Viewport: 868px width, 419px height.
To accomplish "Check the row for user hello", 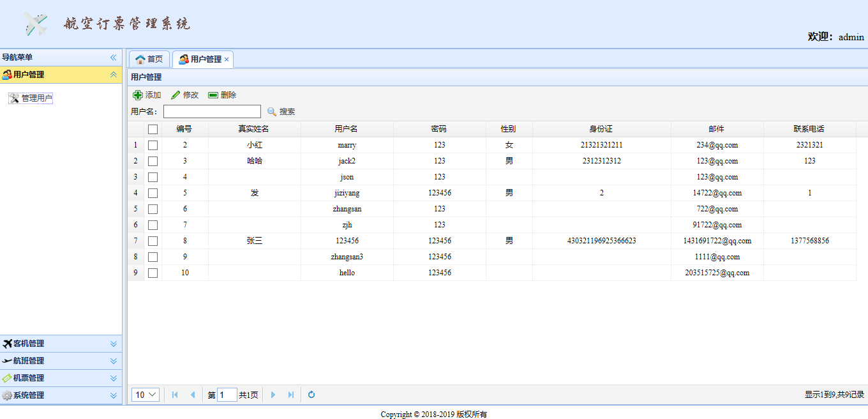I will [153, 273].
